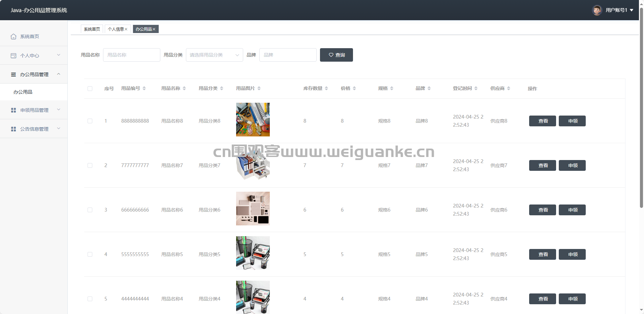Click the grid icon beside 申领用品管理
Image resolution: width=644 pixels, height=314 pixels.
13,110
